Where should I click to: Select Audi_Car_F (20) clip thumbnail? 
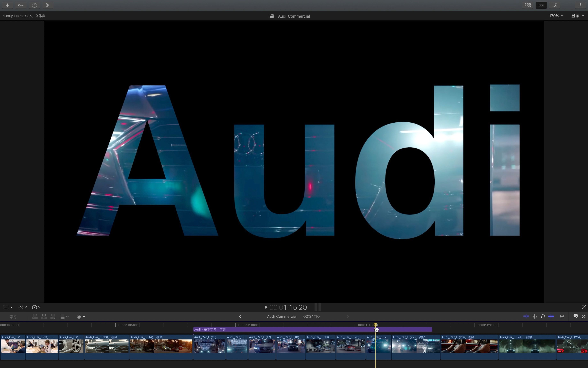[351, 346]
